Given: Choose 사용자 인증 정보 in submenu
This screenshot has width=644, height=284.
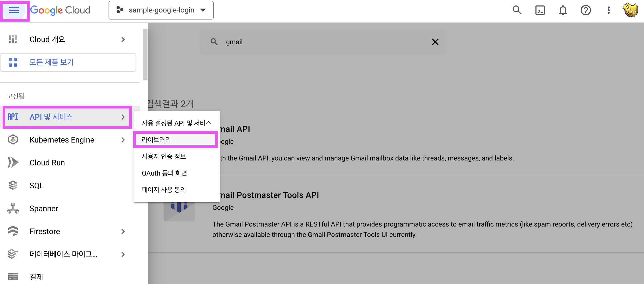Looking at the screenshot, I should tap(164, 156).
